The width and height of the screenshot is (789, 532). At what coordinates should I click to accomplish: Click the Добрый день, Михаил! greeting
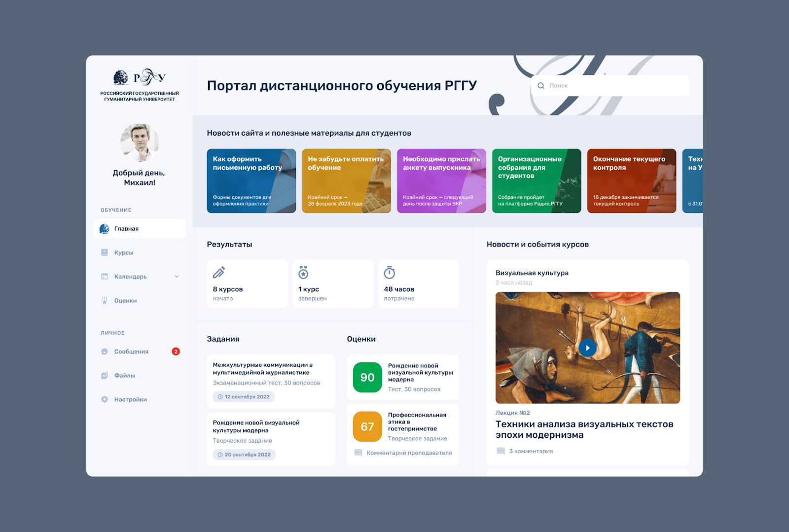pyautogui.click(x=140, y=177)
